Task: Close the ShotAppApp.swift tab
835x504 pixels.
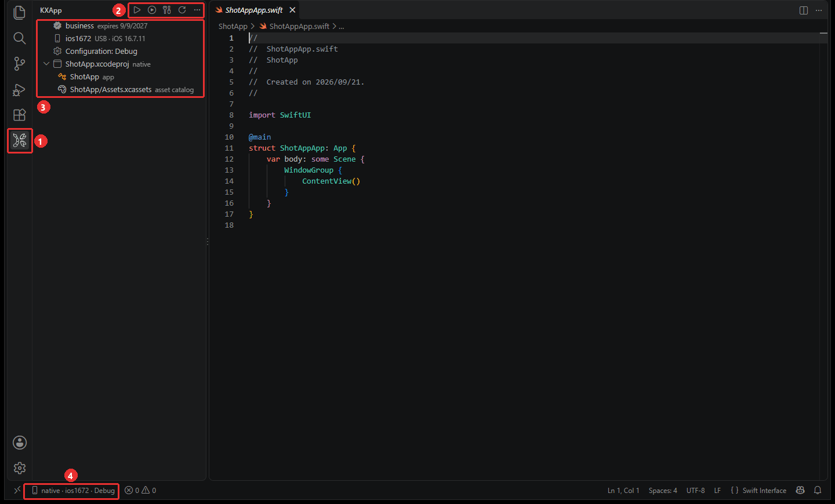Action: [x=293, y=10]
